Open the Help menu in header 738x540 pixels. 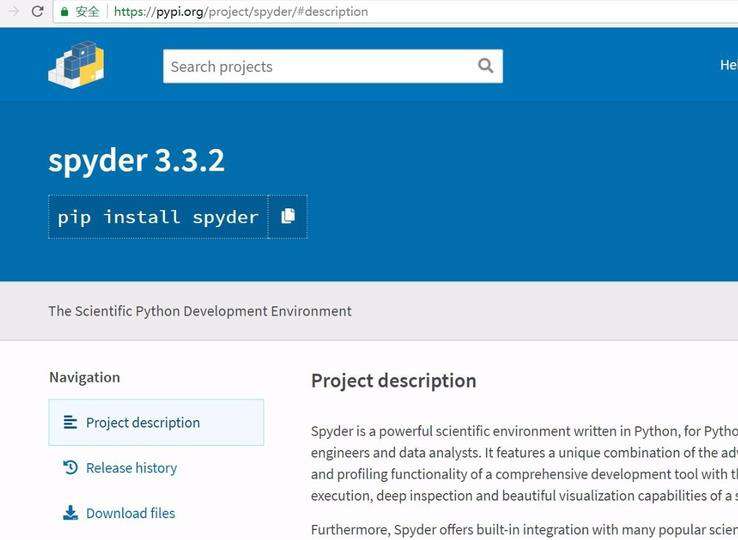point(729,65)
